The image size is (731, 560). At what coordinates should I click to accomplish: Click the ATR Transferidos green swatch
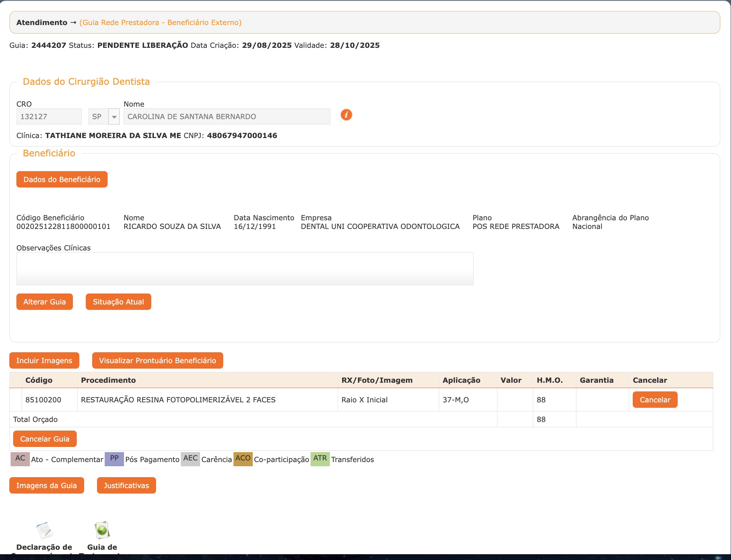[x=320, y=459]
